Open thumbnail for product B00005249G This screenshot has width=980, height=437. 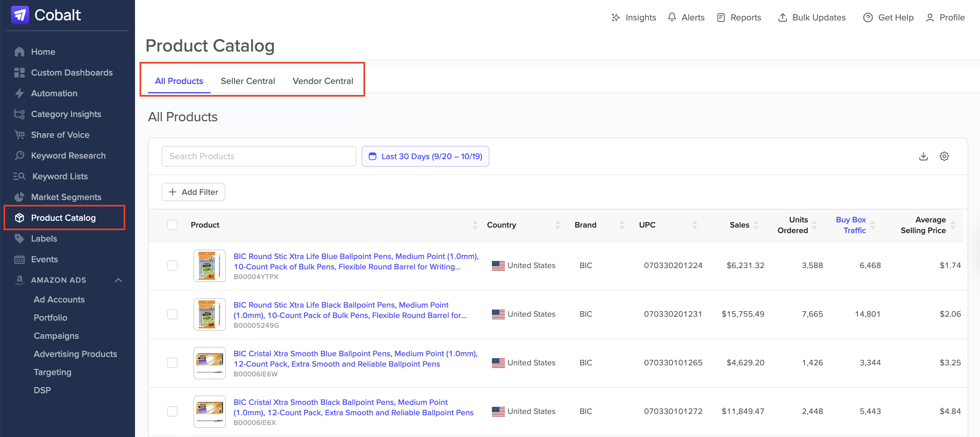pyautogui.click(x=210, y=314)
